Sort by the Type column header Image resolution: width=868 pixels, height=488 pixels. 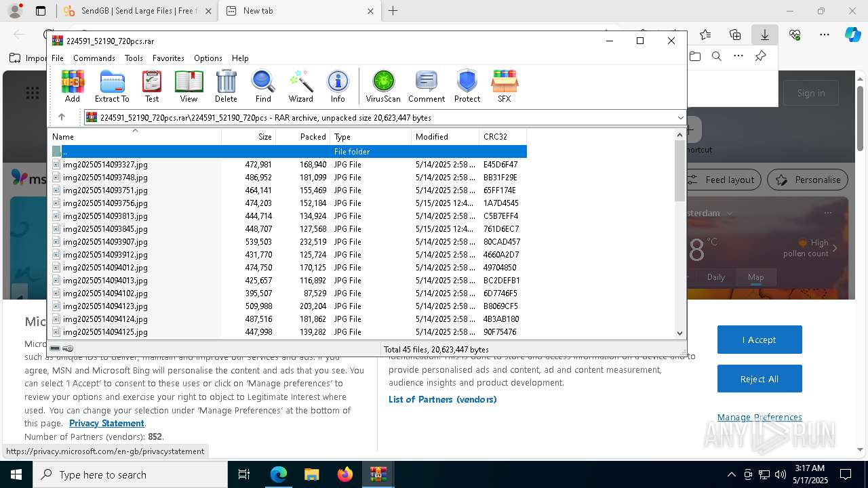[371, 137]
